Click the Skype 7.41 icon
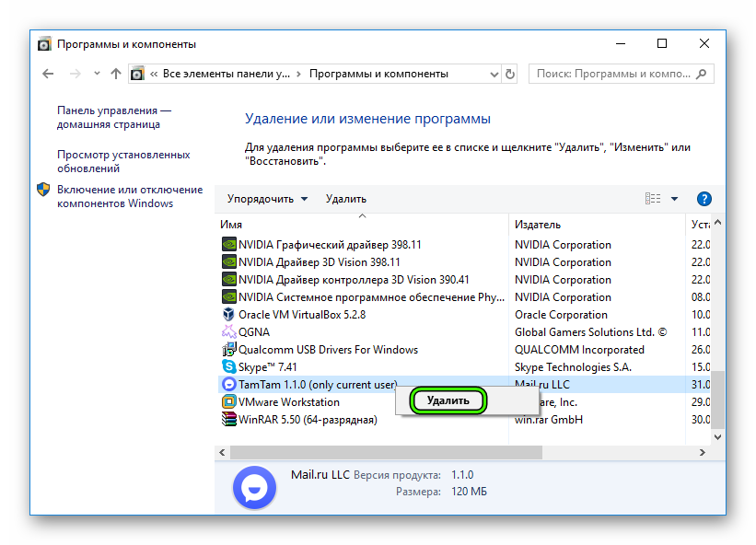The image size is (756, 545). click(228, 367)
